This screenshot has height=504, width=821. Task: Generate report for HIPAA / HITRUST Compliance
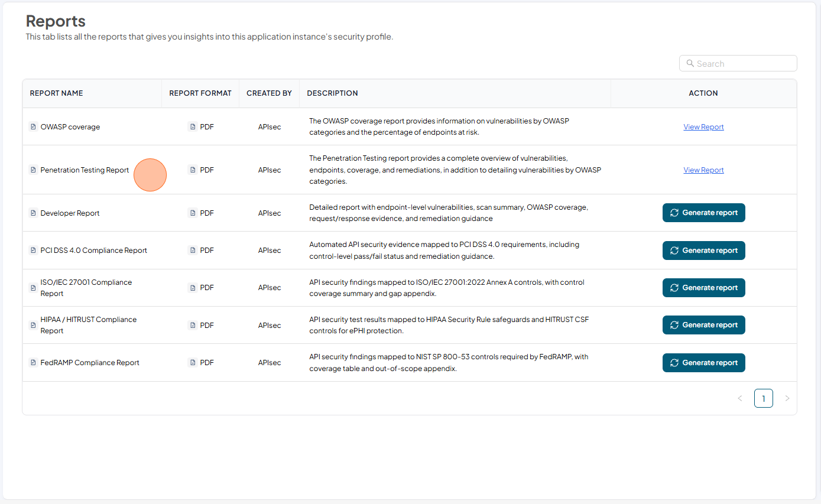click(703, 325)
